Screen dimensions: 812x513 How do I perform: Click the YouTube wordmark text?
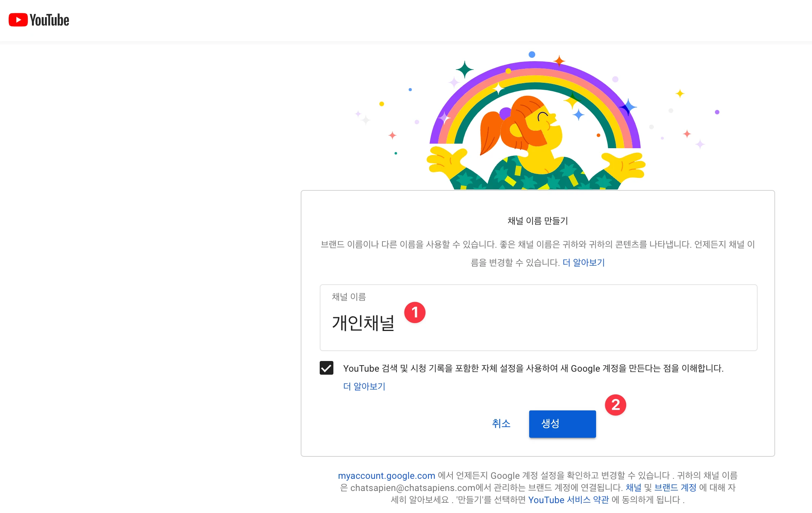click(49, 20)
